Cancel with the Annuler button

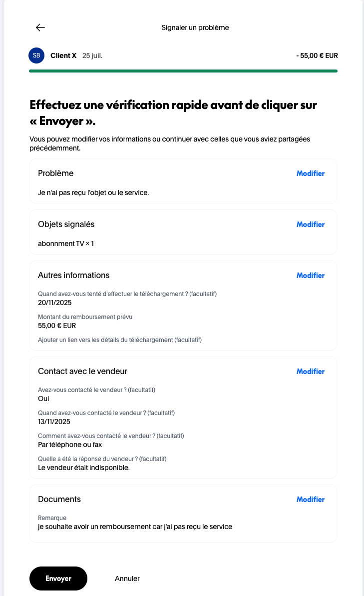point(127,578)
